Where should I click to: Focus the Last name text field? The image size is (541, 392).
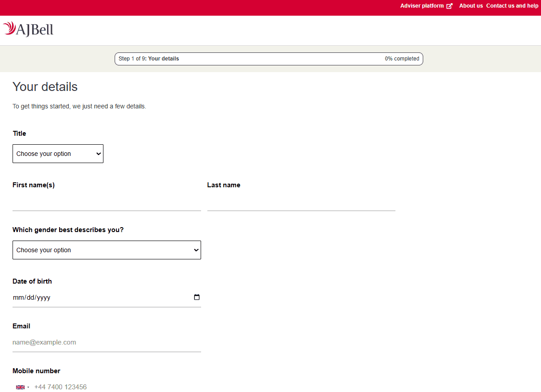301,203
